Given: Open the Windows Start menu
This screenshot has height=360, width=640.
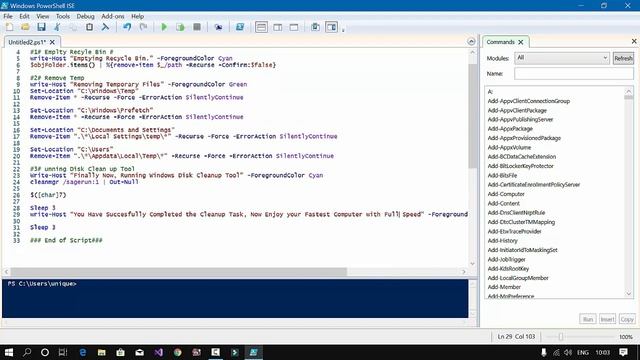Looking at the screenshot, I should coord(9,352).
